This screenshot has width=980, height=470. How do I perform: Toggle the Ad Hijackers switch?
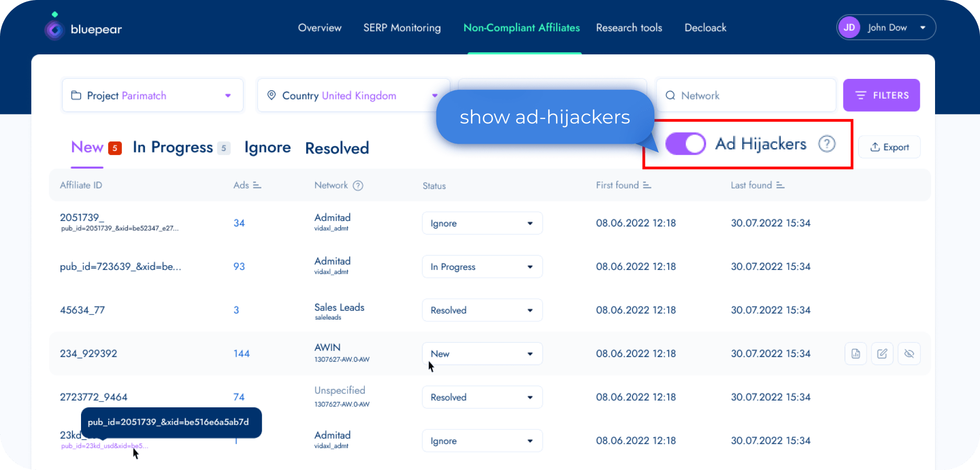686,144
